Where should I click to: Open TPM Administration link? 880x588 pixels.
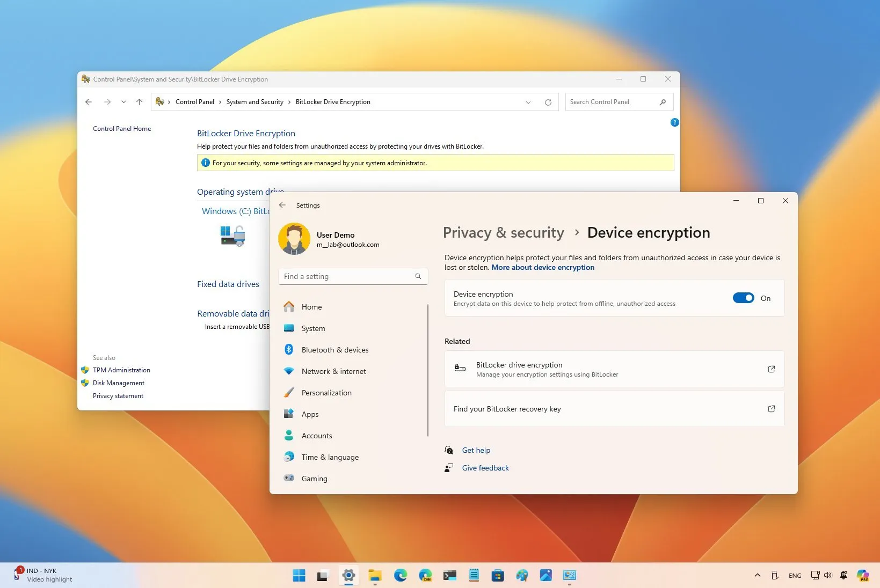(121, 370)
